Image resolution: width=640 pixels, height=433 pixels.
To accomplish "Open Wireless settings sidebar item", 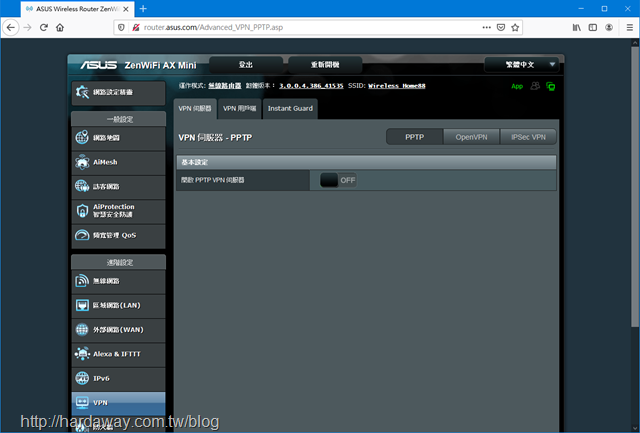I will click(x=118, y=281).
